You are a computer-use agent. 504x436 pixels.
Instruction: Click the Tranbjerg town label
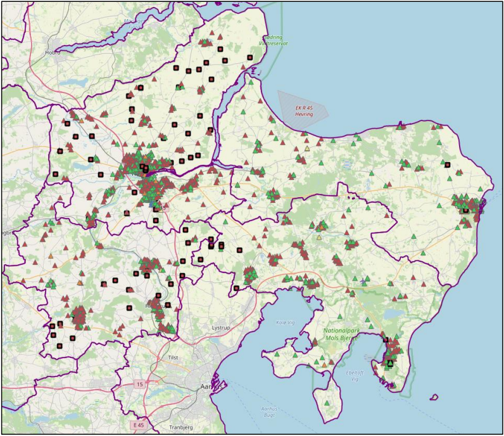pos(180,427)
